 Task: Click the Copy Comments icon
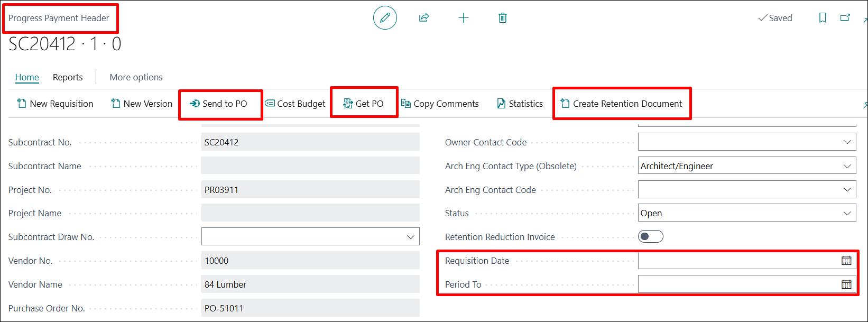point(406,104)
